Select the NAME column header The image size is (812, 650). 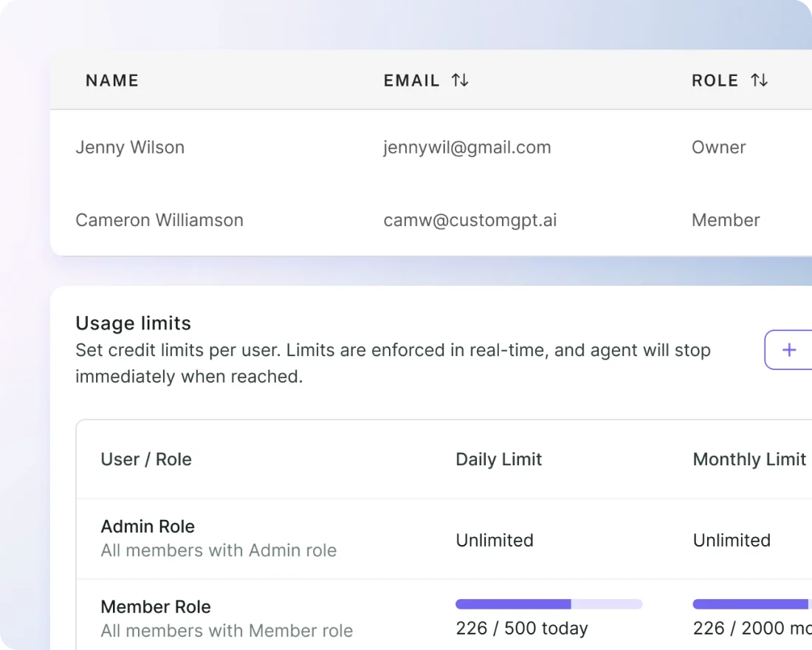pos(112,81)
